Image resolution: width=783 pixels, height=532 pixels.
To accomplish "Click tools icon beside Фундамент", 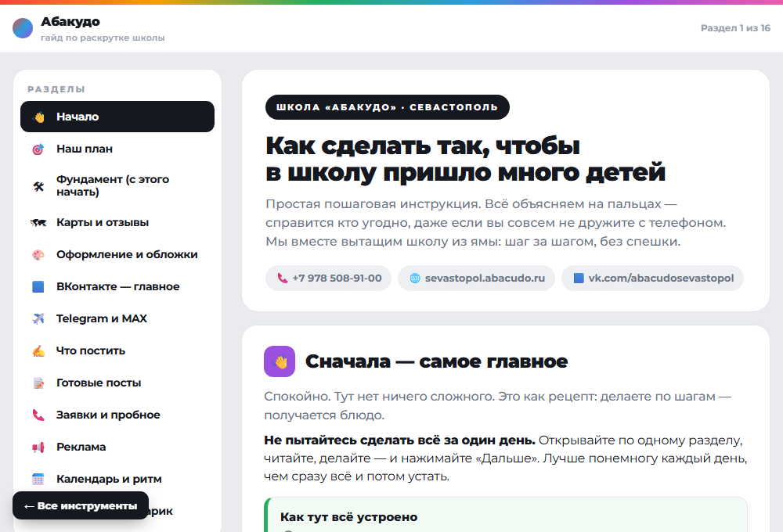I will tap(38, 186).
